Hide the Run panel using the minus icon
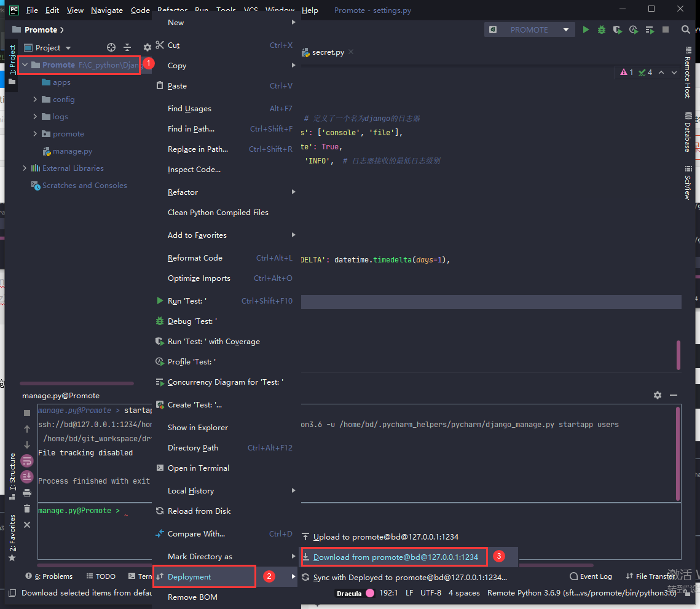 point(673,395)
